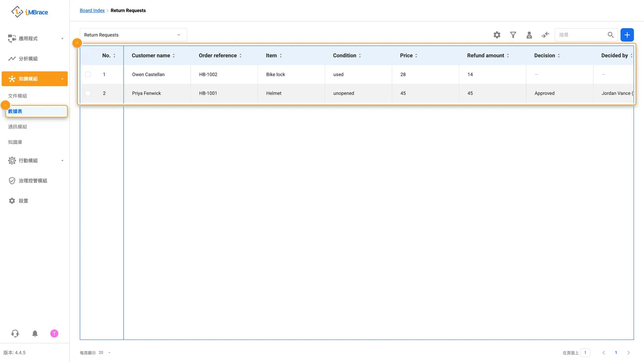Image resolution: width=644 pixels, height=362 pixels.
Task: Open the filter funnel icon
Action: tap(513, 35)
